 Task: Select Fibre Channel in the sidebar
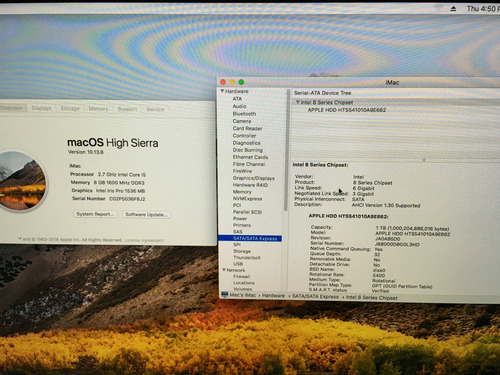coord(249,164)
